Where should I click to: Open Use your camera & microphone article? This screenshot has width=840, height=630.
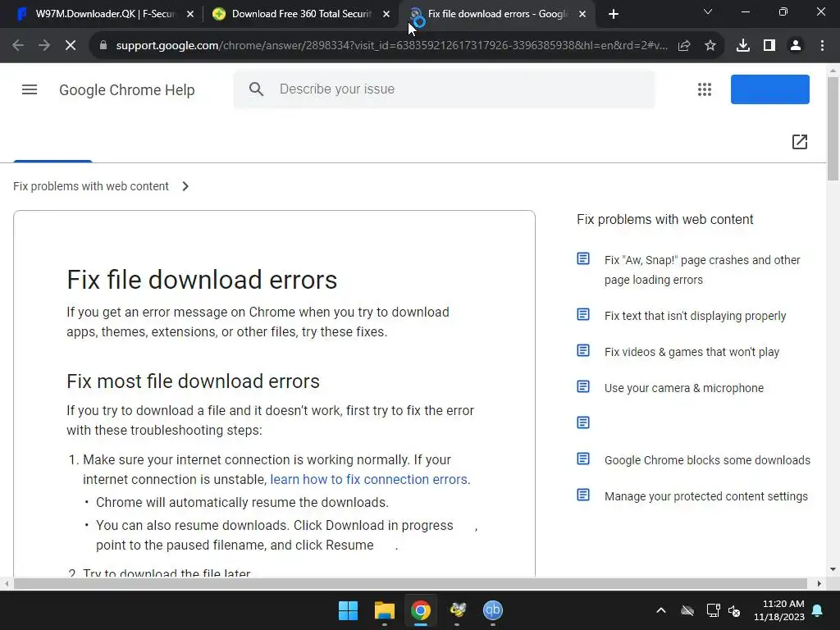pos(684,388)
